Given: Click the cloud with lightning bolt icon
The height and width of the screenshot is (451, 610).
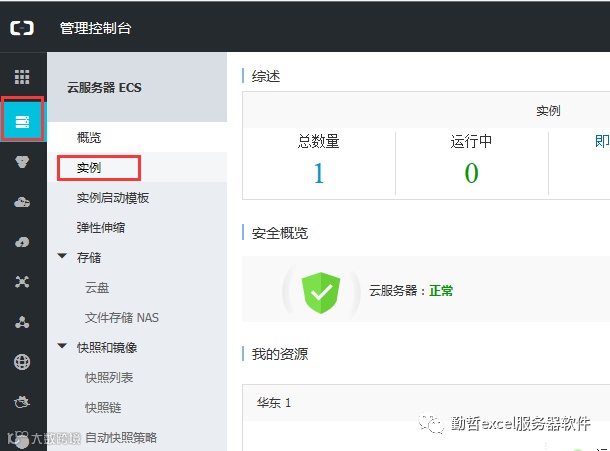Looking at the screenshot, I should click(x=22, y=242).
